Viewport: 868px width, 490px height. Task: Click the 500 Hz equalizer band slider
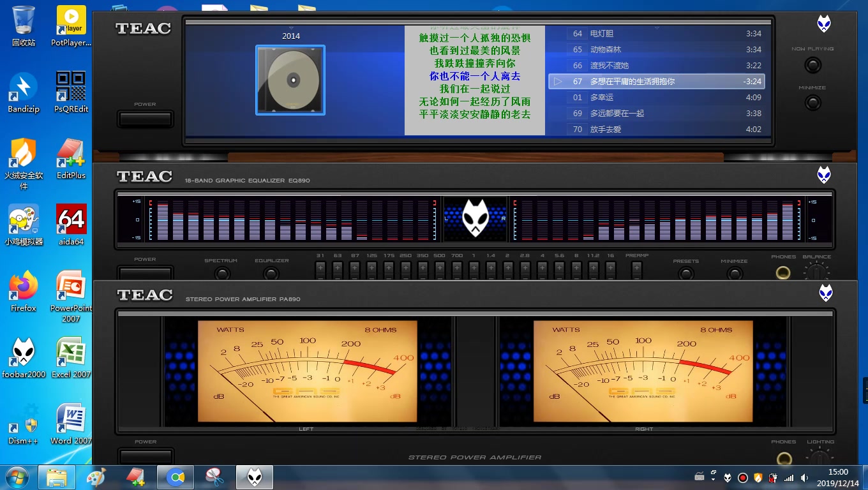click(x=440, y=270)
